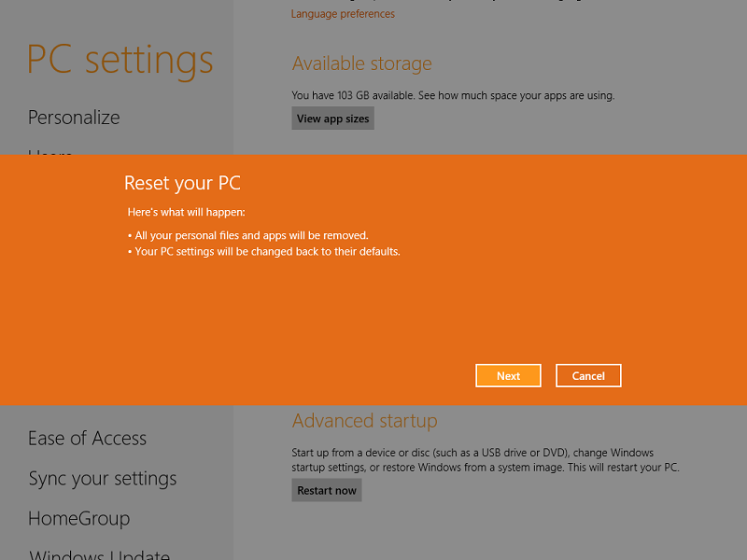Image resolution: width=747 pixels, height=560 pixels.
Task: Click Next in the Reset dialog
Action: (508, 375)
